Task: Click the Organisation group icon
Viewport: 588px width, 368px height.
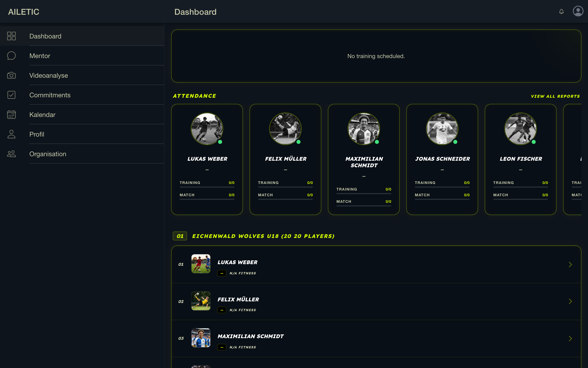Action: click(11, 154)
